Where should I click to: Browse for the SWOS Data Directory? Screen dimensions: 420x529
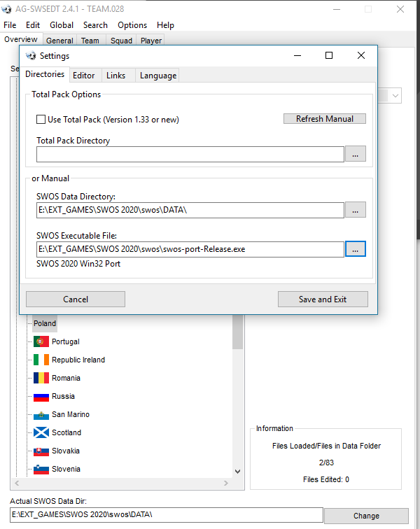356,210
